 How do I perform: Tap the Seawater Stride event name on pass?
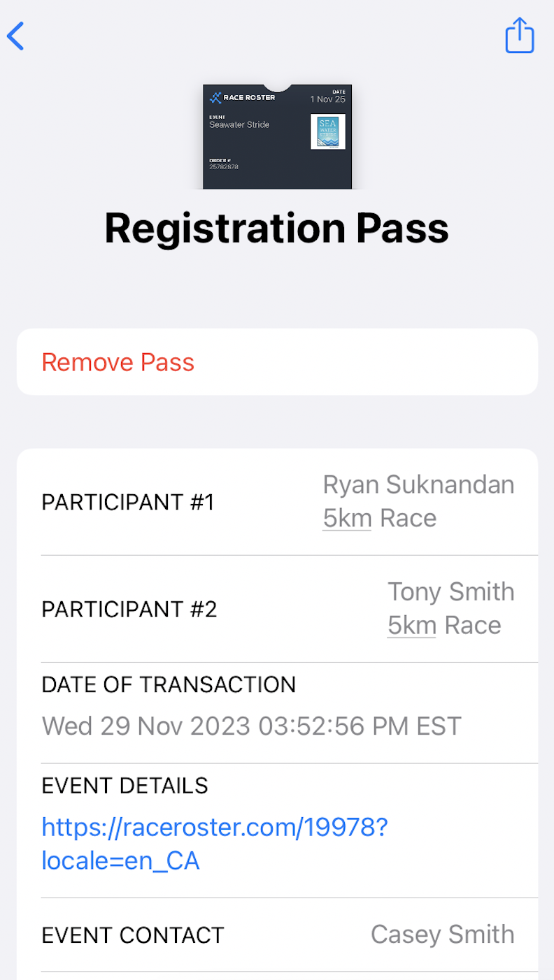pos(239,124)
